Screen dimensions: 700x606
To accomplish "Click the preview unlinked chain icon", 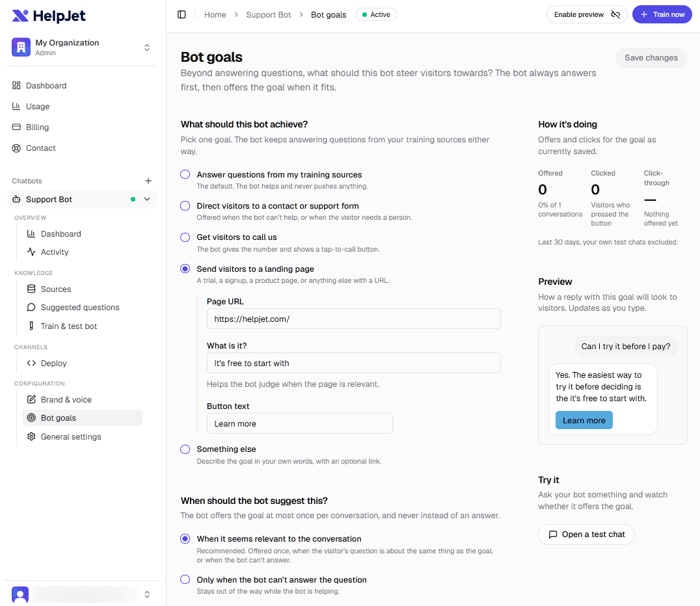I will pos(615,15).
